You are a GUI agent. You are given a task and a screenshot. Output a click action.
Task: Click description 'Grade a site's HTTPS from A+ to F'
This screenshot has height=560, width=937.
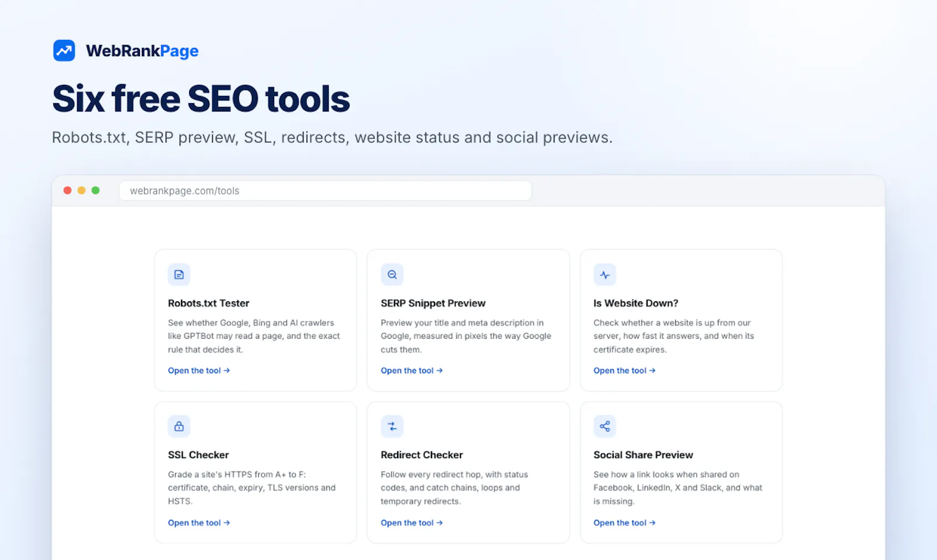point(252,487)
